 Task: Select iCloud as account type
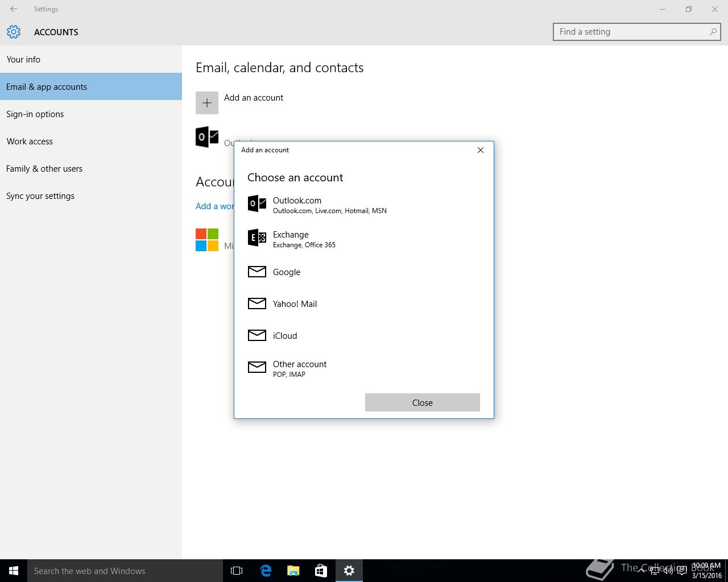(x=364, y=335)
